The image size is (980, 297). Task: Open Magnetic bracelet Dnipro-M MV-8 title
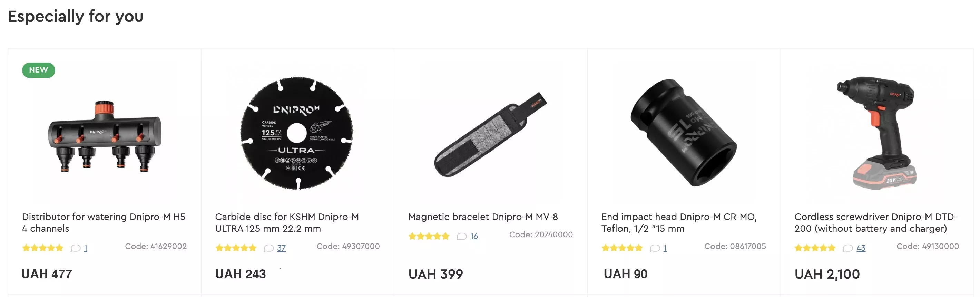(483, 217)
